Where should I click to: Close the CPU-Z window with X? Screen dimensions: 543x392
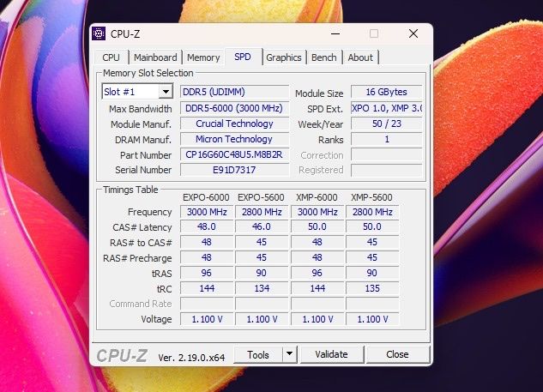[413, 33]
